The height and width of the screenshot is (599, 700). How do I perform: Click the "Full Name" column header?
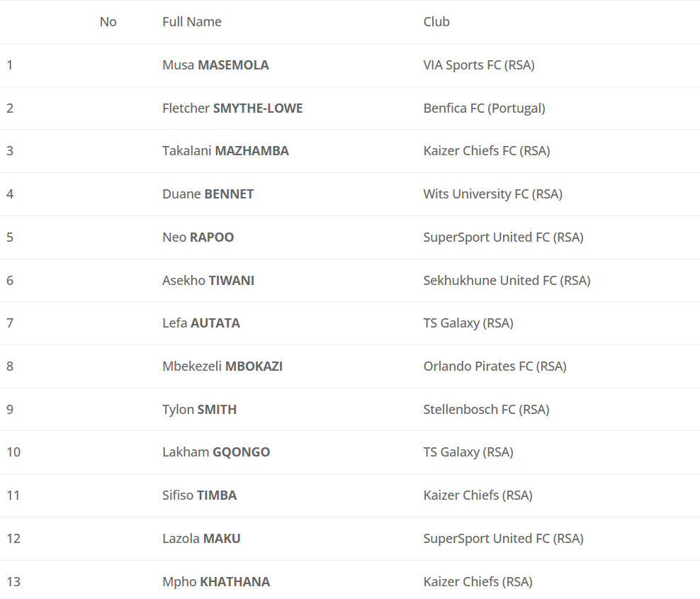[192, 22]
